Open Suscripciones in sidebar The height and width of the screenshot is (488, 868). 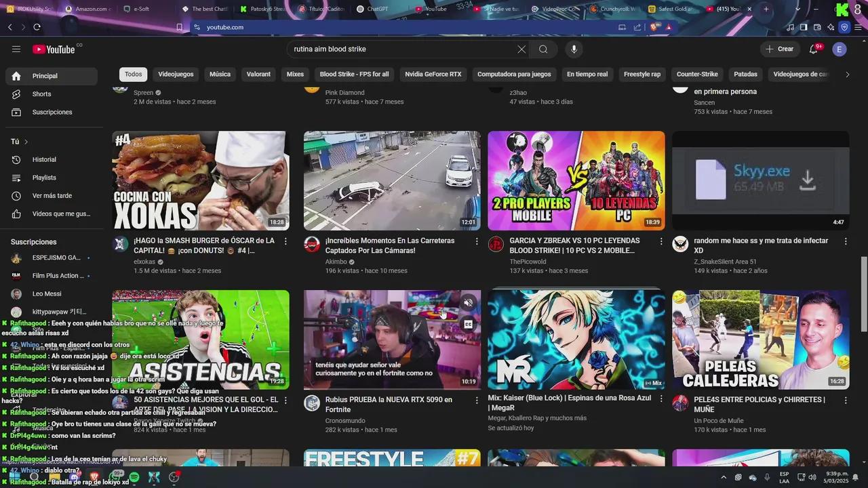coord(52,112)
